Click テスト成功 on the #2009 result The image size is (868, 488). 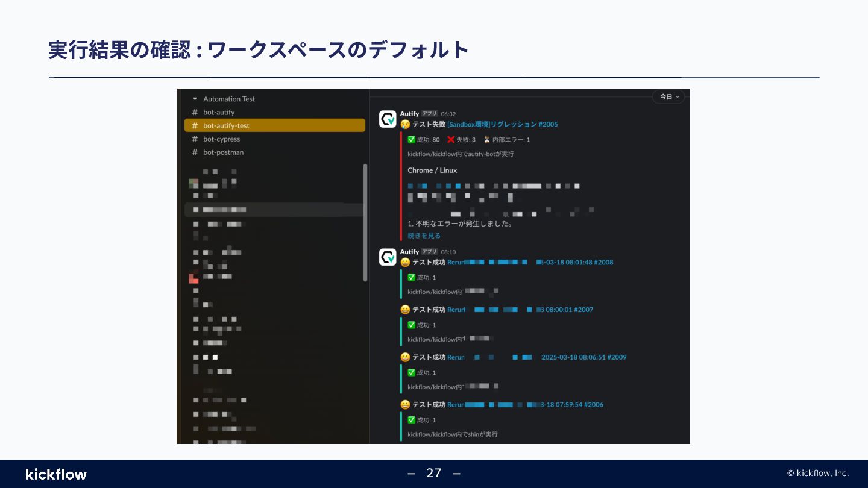[x=429, y=357]
